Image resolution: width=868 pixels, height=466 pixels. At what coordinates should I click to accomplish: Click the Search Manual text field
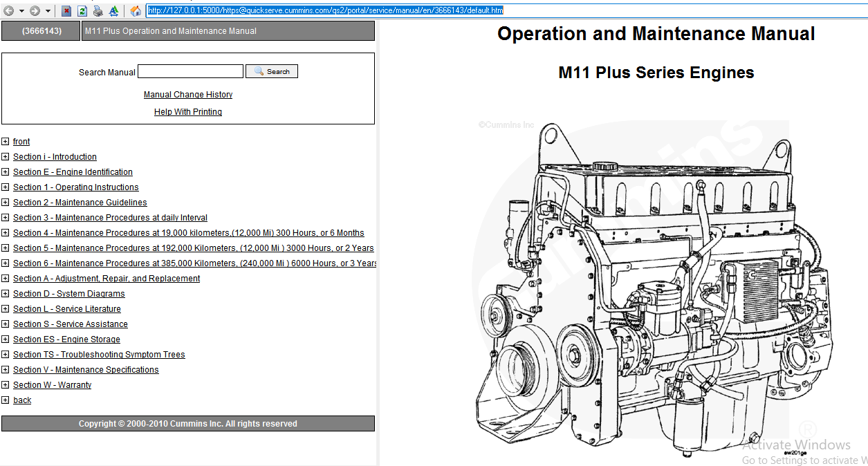pyautogui.click(x=190, y=71)
